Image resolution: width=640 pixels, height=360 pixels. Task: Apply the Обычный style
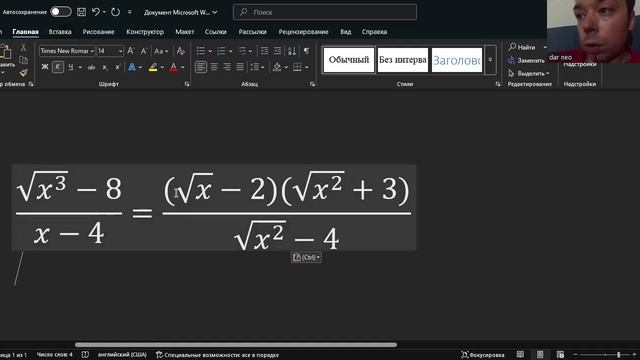[x=349, y=60]
